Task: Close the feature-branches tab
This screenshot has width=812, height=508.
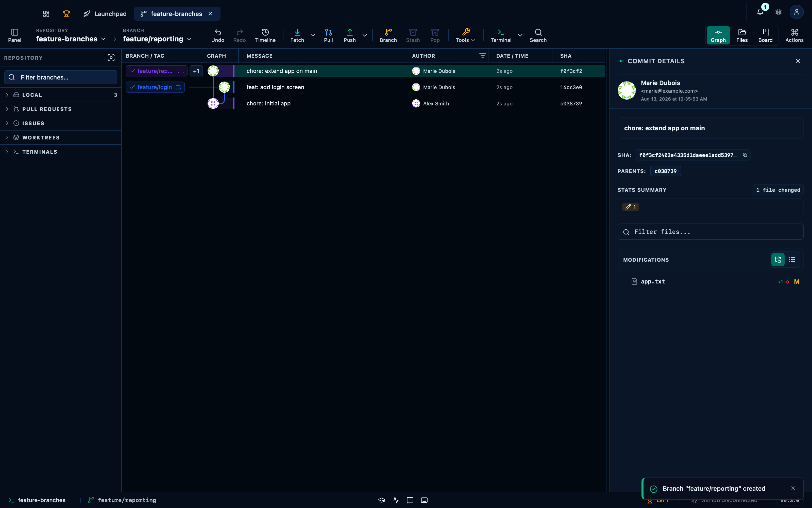Action: coord(210,14)
